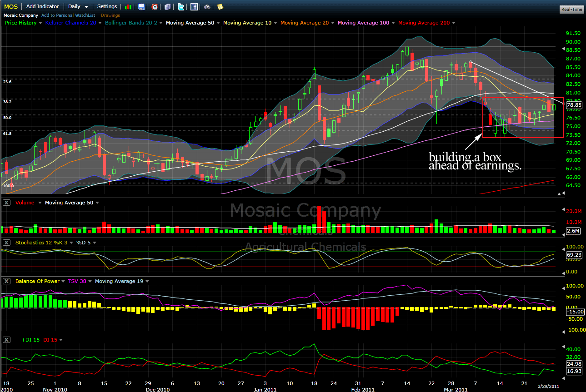Close the Stochastics indicator pane

coord(6,243)
